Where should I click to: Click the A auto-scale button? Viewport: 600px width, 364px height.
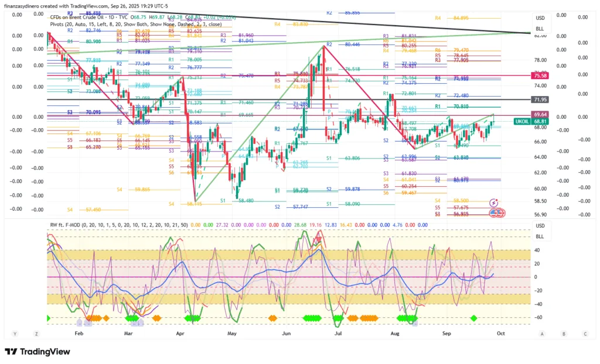[x=543, y=334]
